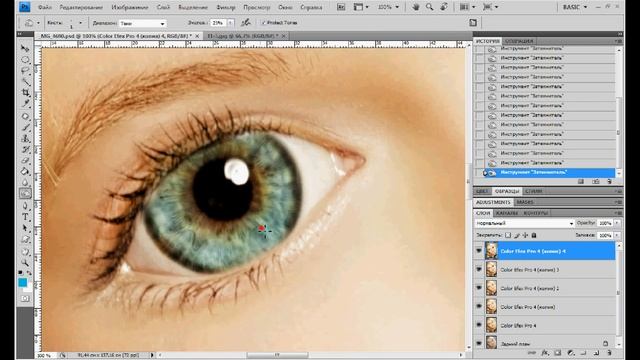
Task: Click the Photoshop Ps logo icon
Action: pos(24,7)
